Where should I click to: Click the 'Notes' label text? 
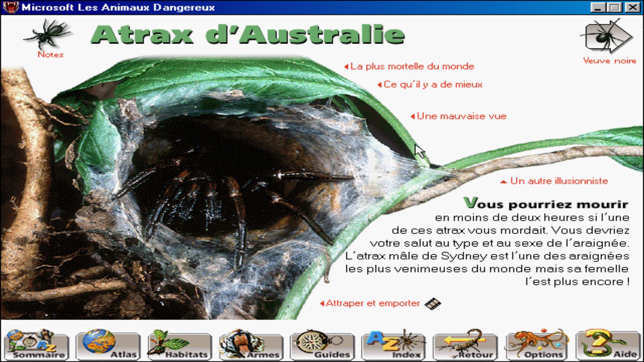(51, 55)
